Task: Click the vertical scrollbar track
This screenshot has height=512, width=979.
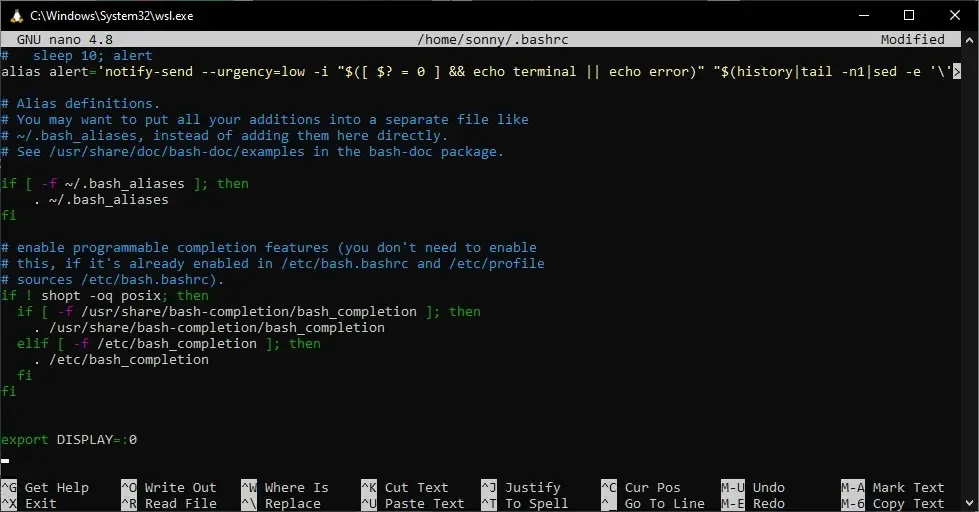Action: (x=970, y=270)
